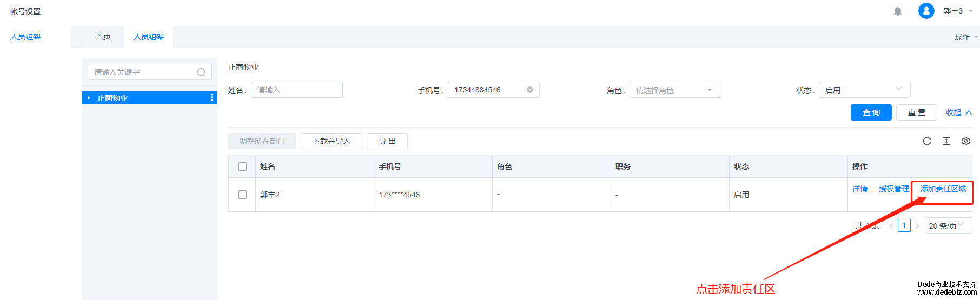
Task: Focus the 姓名 input field
Action: pos(297,90)
